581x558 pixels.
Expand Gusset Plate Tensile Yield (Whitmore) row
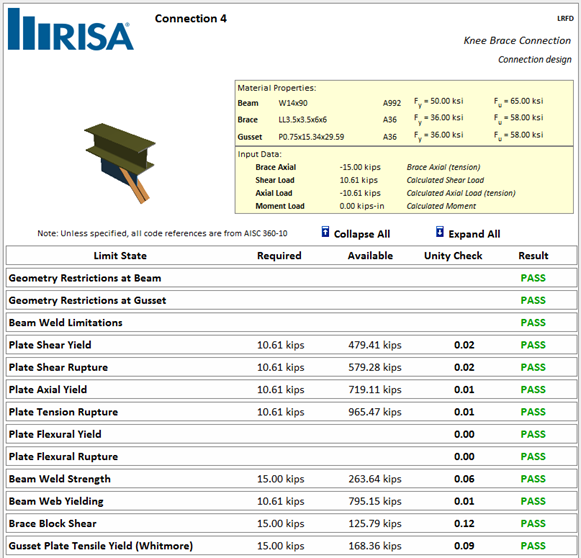tap(291, 546)
